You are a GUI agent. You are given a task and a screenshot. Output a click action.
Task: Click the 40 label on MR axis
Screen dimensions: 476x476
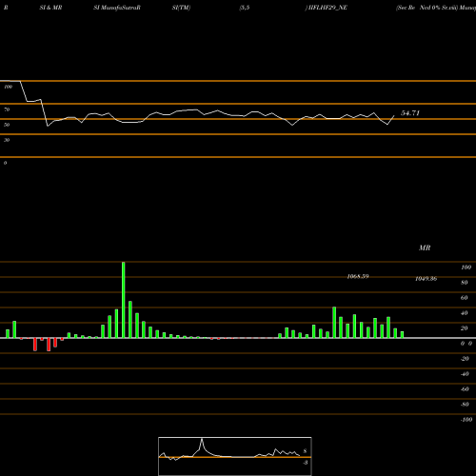coord(465,313)
